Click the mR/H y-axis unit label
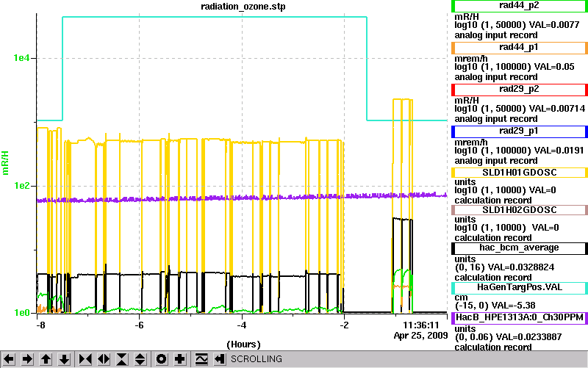 5,163
